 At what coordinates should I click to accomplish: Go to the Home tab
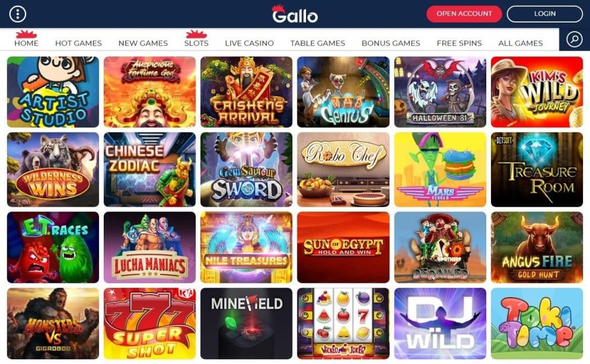pos(27,43)
